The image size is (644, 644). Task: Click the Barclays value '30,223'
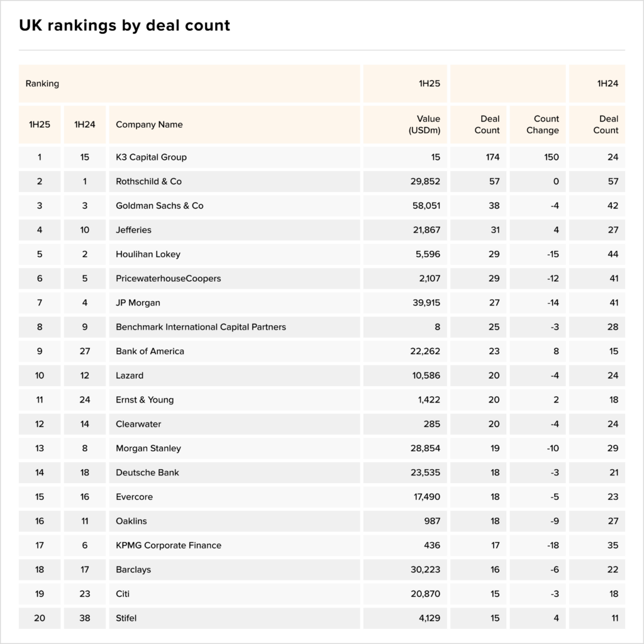tap(426, 569)
